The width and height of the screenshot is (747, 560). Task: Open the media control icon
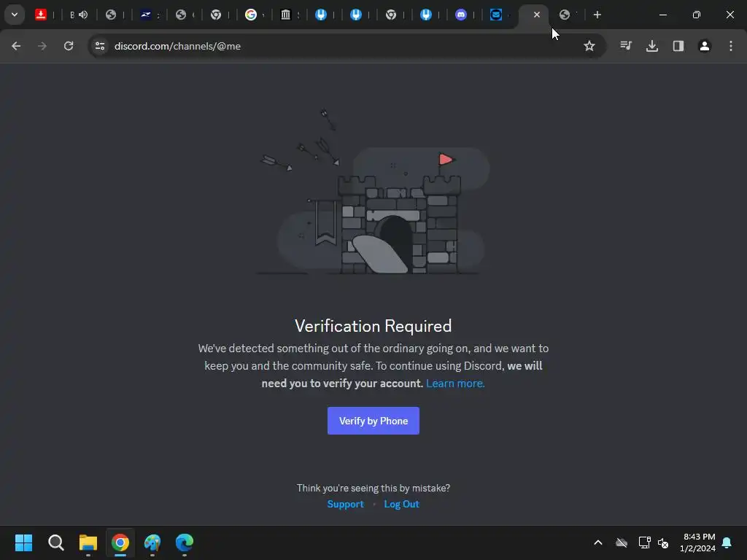(x=626, y=46)
